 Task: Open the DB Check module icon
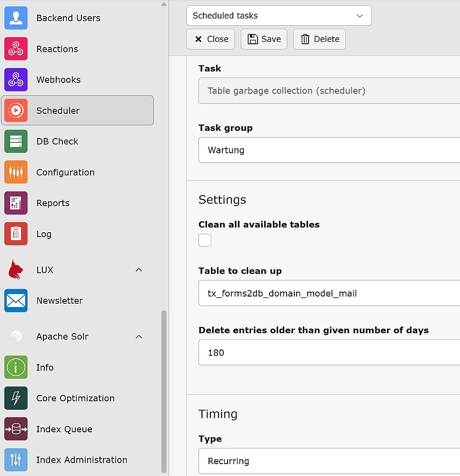16,141
